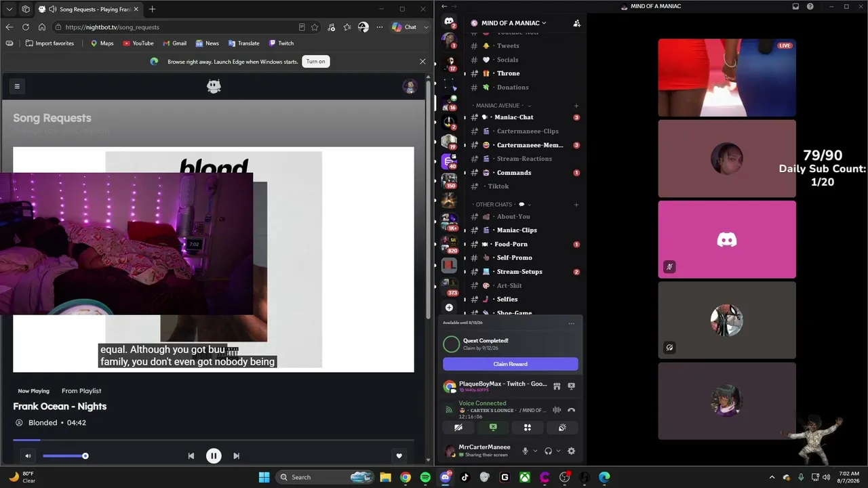Image resolution: width=868 pixels, height=488 pixels.
Task: Claim the Discord quest reward
Action: tap(511, 364)
